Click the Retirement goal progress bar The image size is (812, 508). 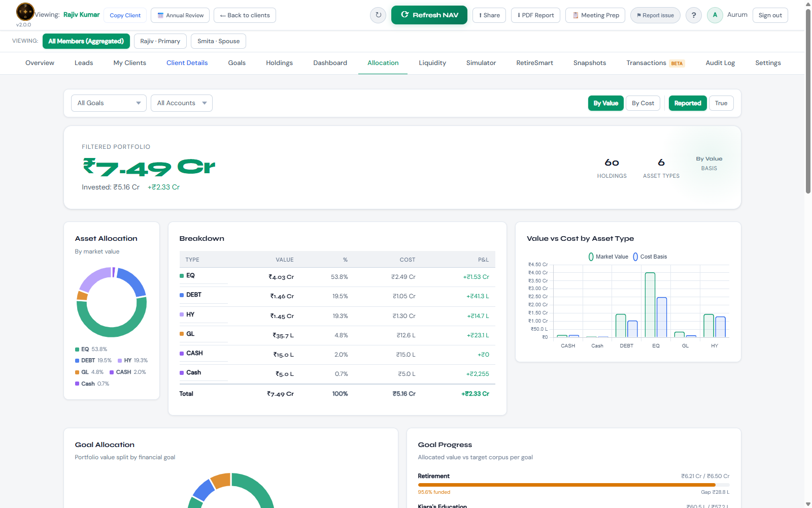tap(573, 485)
